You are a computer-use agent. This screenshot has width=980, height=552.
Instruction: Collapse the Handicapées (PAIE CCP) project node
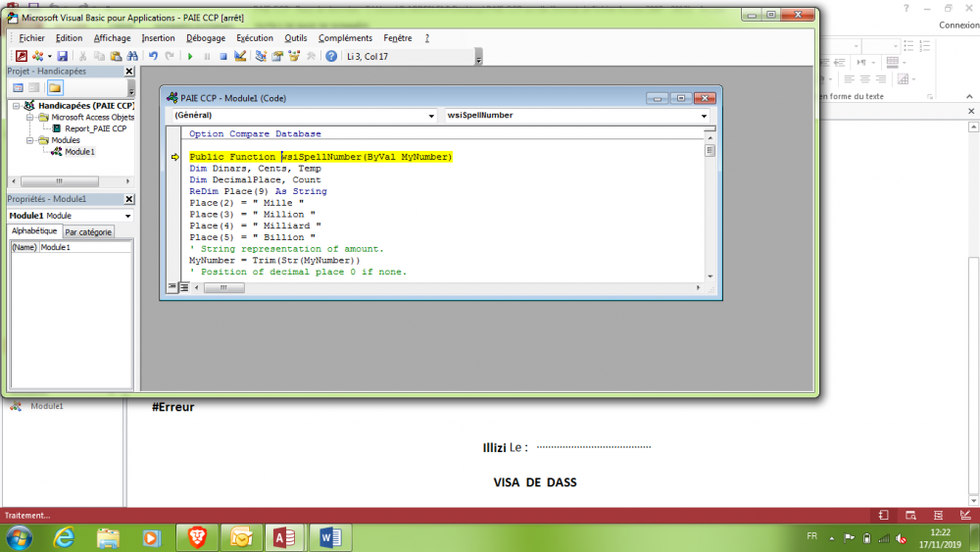(17, 106)
